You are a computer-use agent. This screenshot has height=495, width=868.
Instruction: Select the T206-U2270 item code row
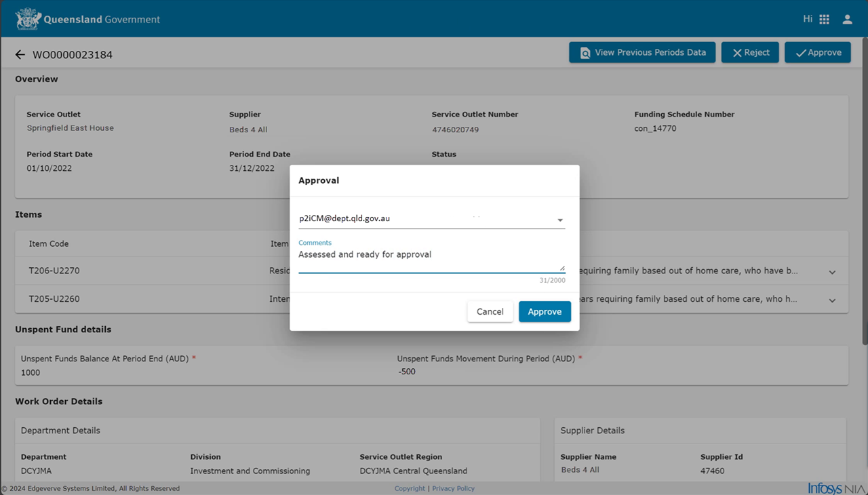[431, 271]
